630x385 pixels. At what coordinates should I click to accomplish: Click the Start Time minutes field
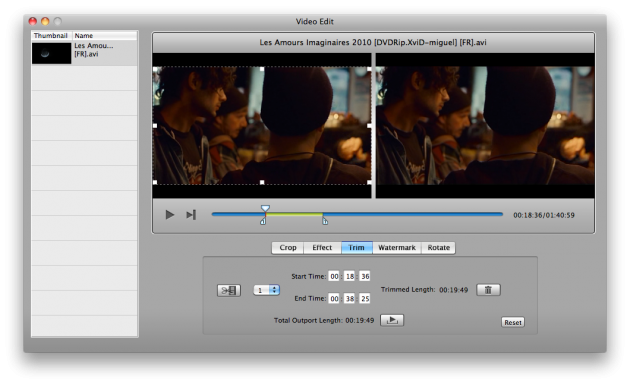pyautogui.click(x=350, y=276)
